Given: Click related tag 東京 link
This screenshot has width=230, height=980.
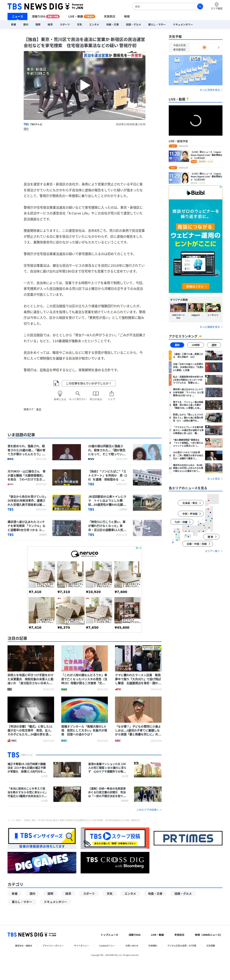Looking at the screenshot, I should [38, 409].
